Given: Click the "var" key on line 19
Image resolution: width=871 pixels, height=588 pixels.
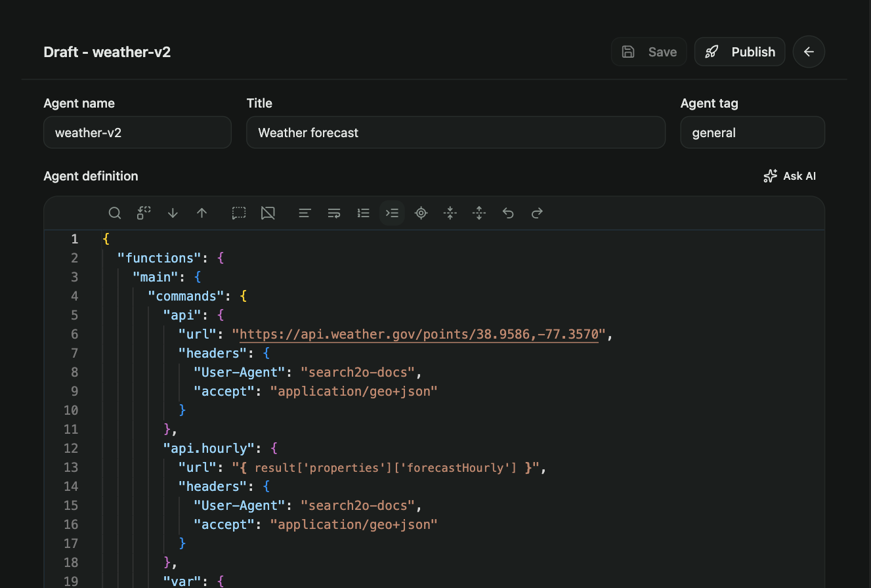Looking at the screenshot, I should [x=182, y=581].
